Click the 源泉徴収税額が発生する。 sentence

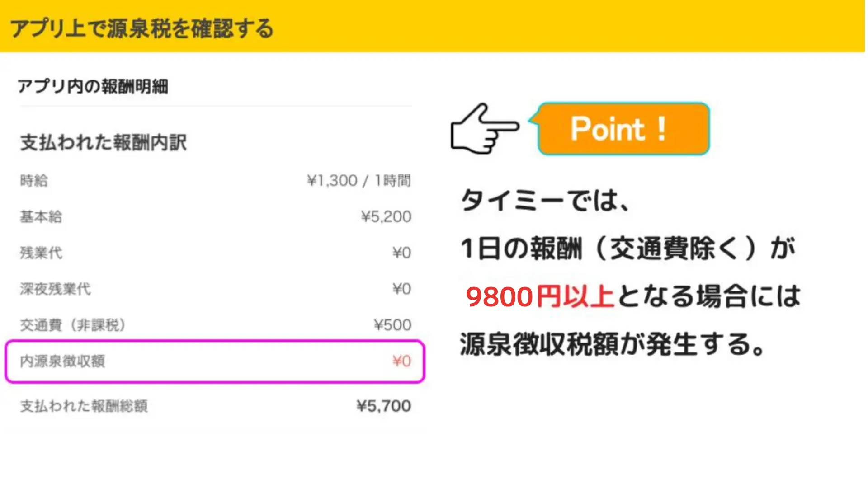(x=613, y=344)
